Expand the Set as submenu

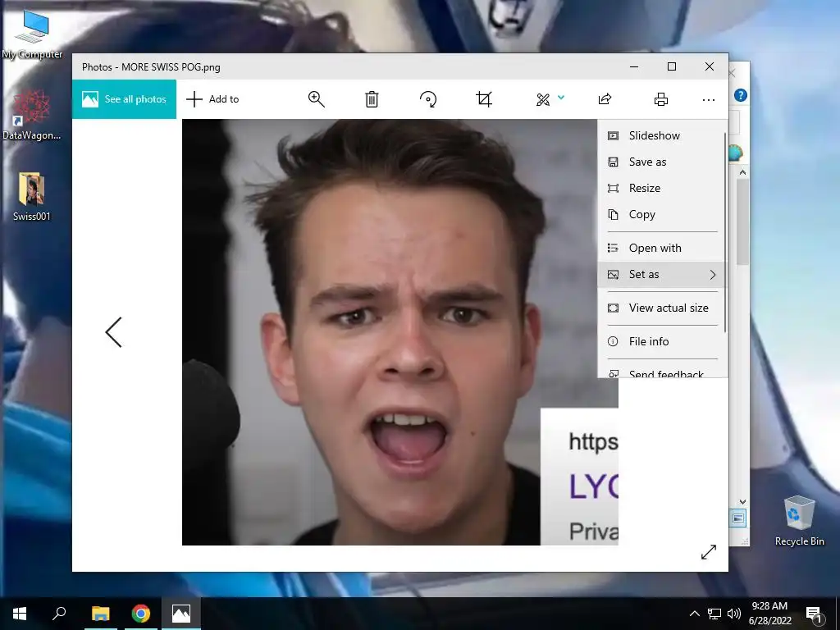coord(661,274)
